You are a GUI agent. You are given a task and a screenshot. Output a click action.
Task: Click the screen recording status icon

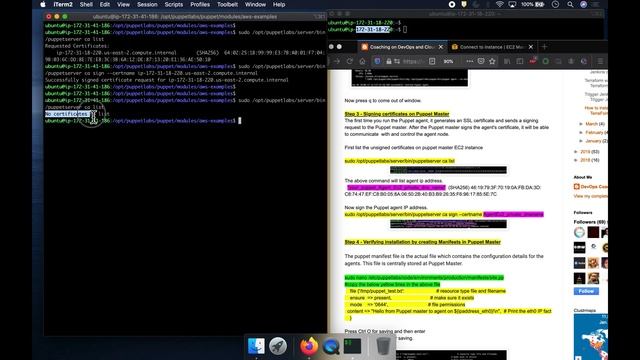(x=452, y=4)
